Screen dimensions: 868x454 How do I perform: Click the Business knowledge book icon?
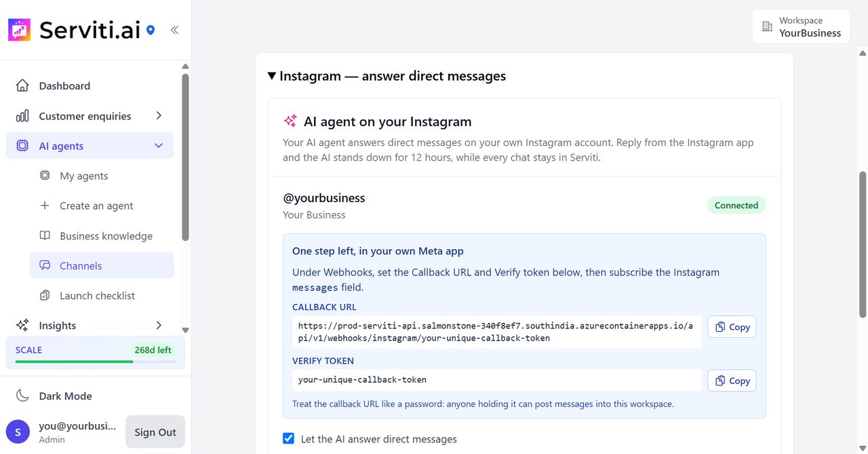[45, 235]
